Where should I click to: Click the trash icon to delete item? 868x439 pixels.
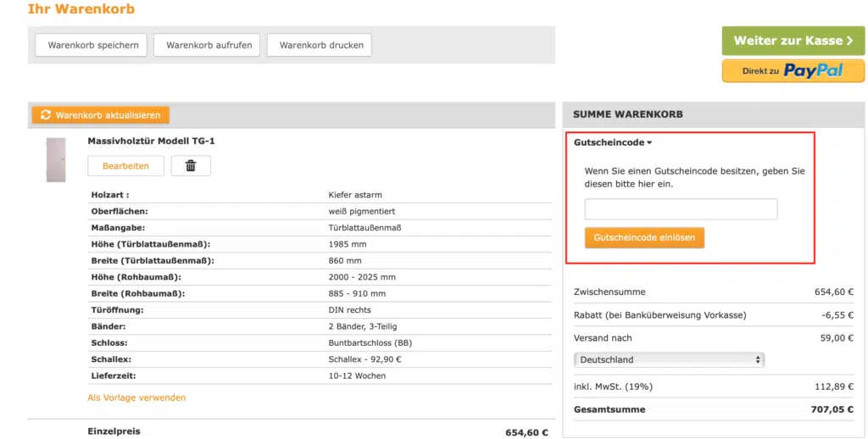[x=191, y=165]
